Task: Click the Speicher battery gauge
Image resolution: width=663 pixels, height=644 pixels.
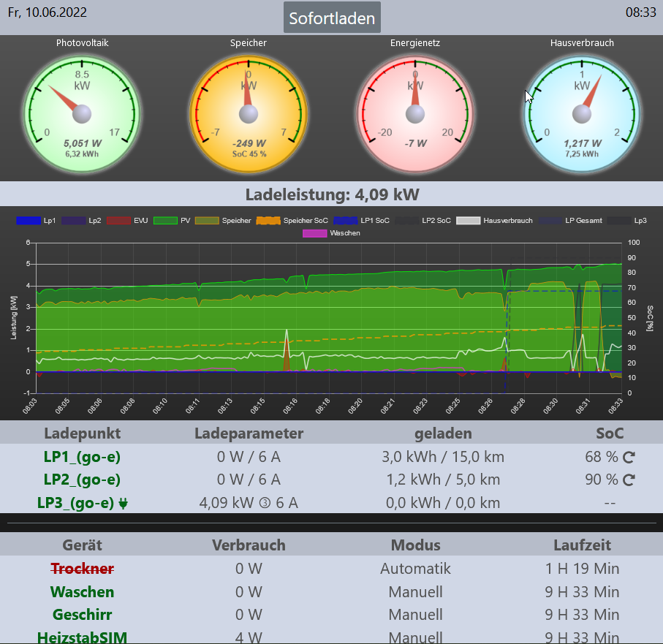Action: coord(249,113)
